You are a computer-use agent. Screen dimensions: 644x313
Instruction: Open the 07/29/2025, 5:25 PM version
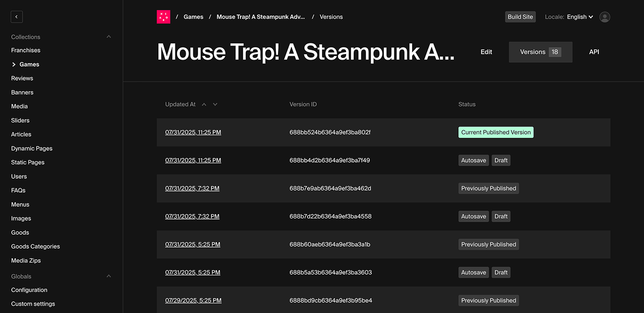pyautogui.click(x=193, y=301)
